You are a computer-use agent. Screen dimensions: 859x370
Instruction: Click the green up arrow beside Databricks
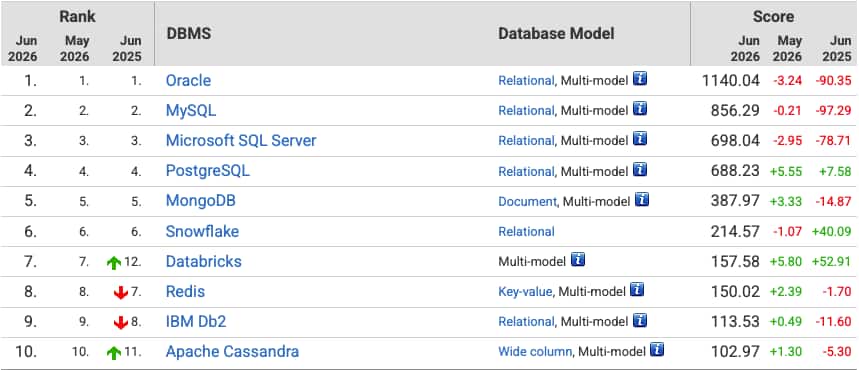click(114, 263)
